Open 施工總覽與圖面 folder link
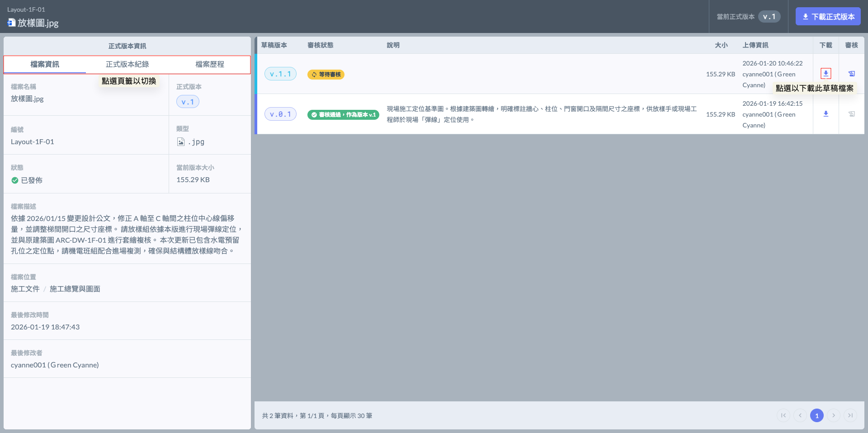The image size is (868, 433). coord(75,289)
